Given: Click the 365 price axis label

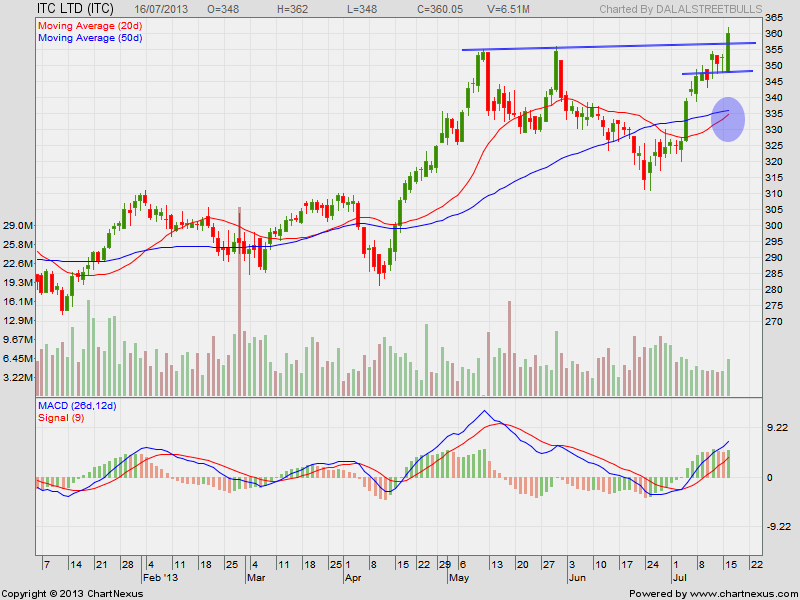Looking at the screenshot, I should tap(774, 18).
